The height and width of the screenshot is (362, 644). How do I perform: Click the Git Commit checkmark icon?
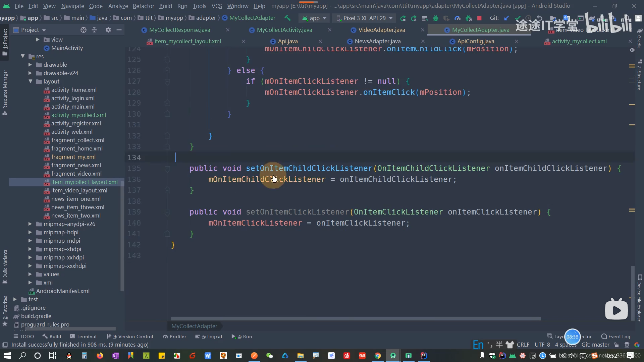click(x=518, y=18)
